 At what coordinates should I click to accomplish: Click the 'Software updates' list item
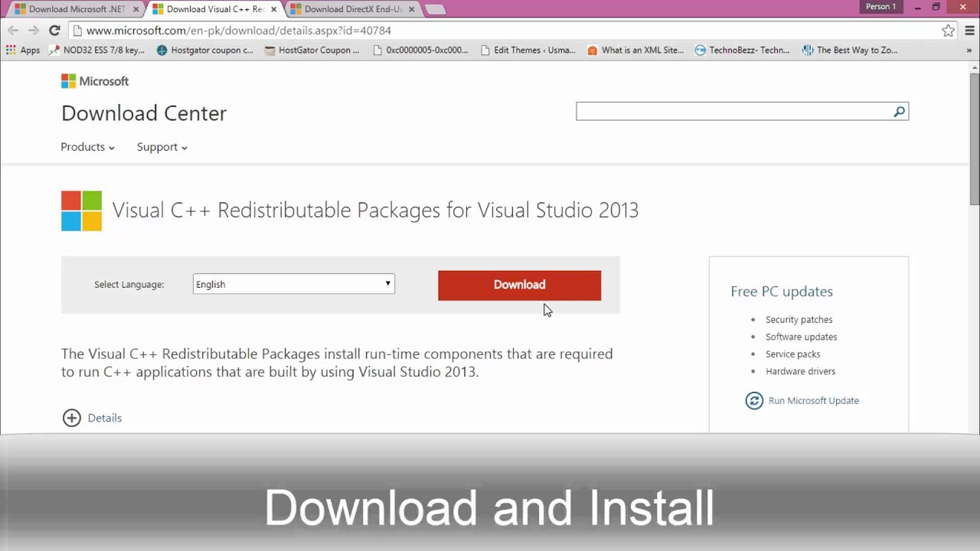point(801,337)
